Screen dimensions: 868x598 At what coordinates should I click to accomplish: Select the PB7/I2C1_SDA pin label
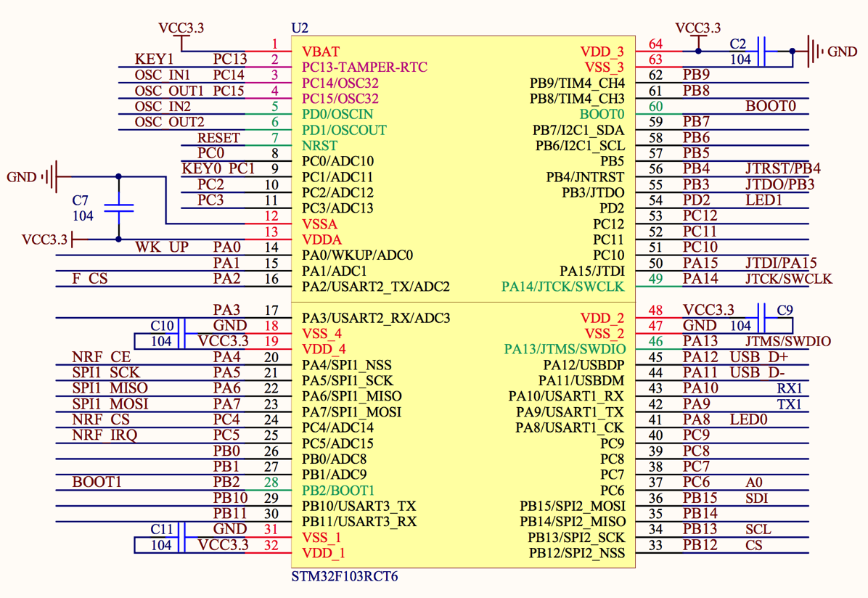(x=578, y=130)
